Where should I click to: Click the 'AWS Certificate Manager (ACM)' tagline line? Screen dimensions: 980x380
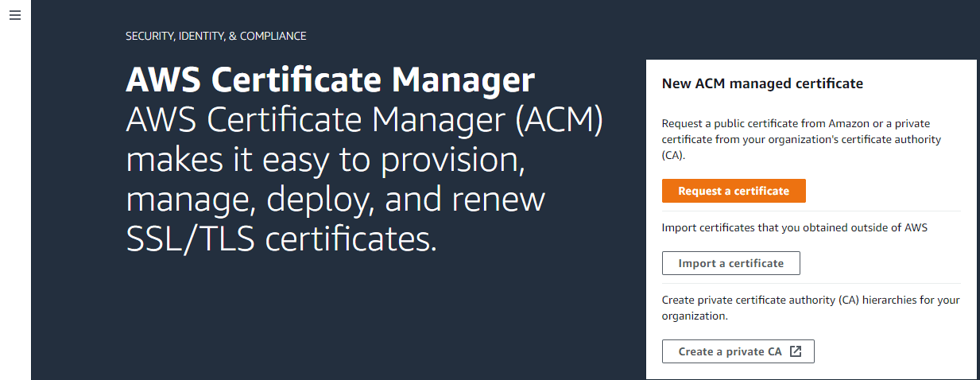365,121
